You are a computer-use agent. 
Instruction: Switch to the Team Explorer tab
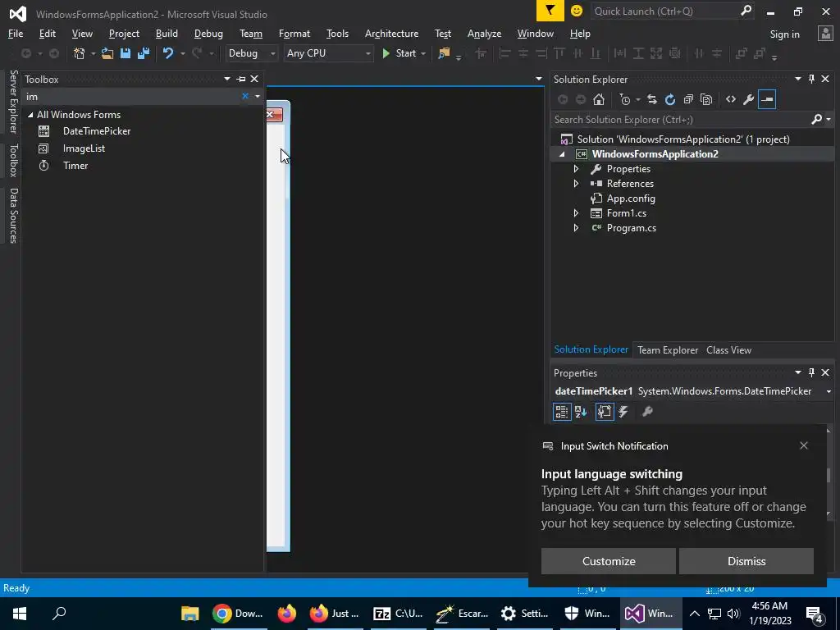668,350
